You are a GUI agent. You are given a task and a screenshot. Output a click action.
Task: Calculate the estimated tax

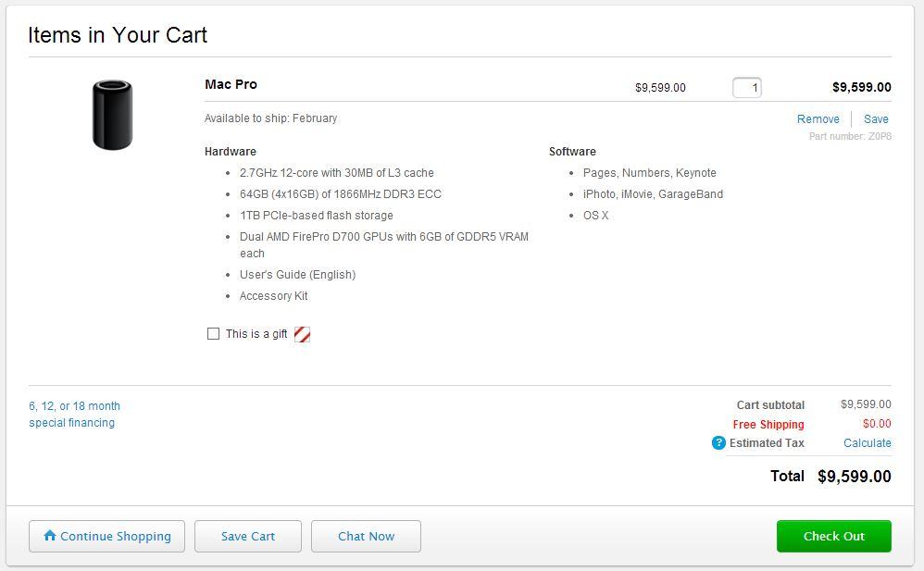867,443
